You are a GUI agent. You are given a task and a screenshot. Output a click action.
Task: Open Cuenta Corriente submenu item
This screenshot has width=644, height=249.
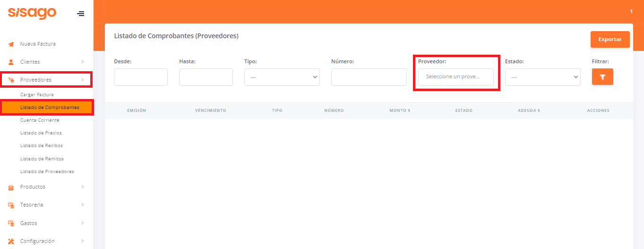click(x=40, y=120)
